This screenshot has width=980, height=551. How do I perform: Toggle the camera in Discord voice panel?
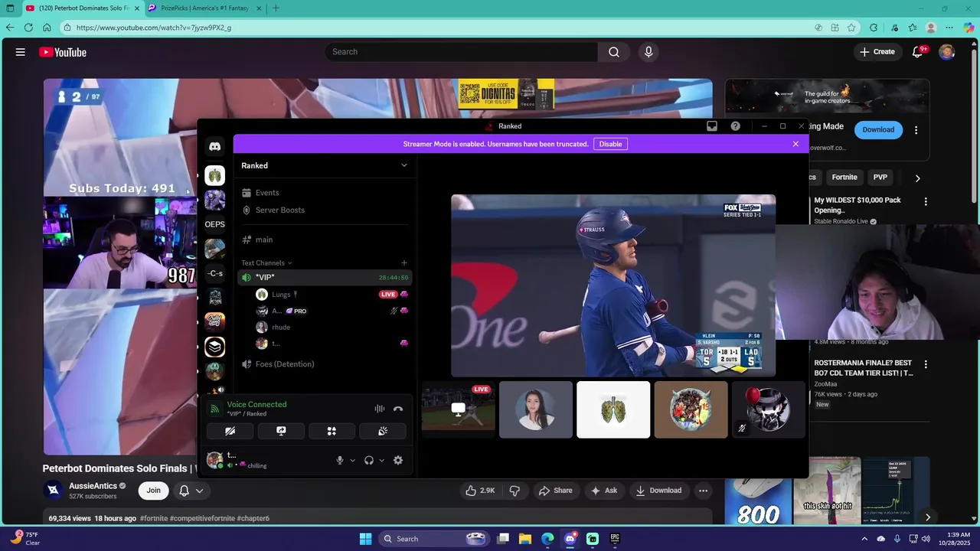click(x=230, y=431)
